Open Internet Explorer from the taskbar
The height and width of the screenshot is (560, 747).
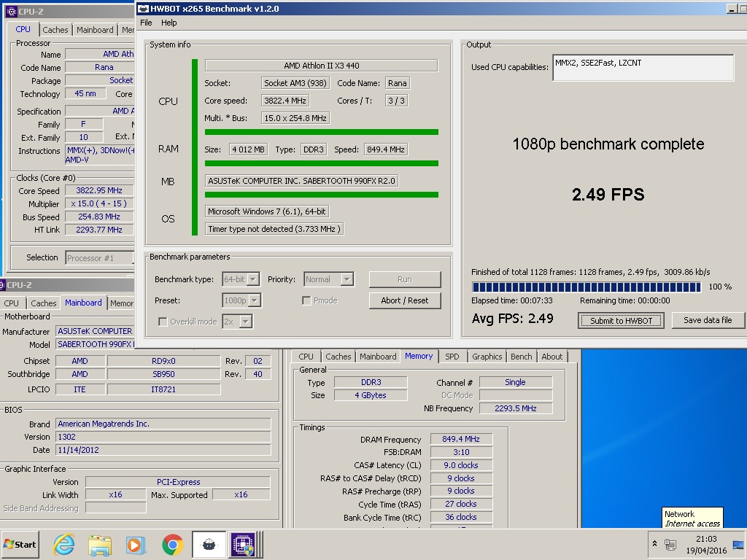(x=64, y=544)
